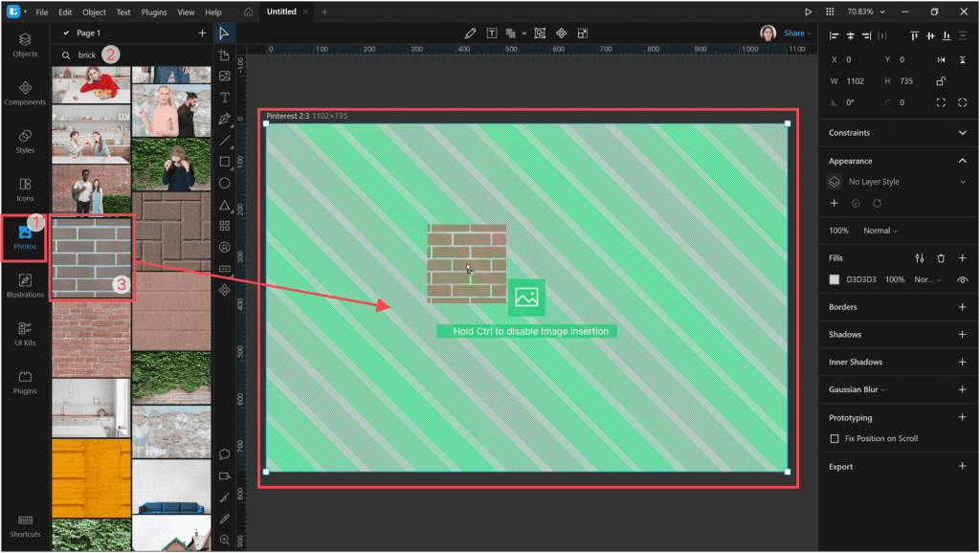The width and height of the screenshot is (980, 553).
Task: Select the Line tool
Action: (x=224, y=141)
